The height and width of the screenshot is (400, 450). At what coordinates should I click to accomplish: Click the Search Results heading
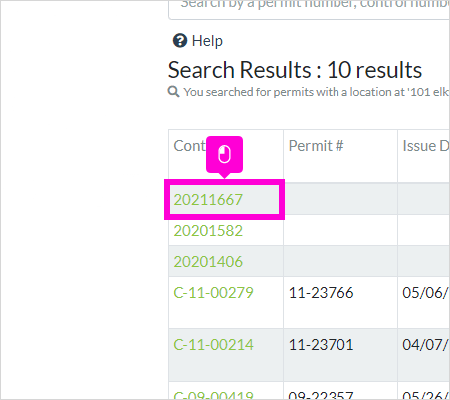(x=295, y=70)
